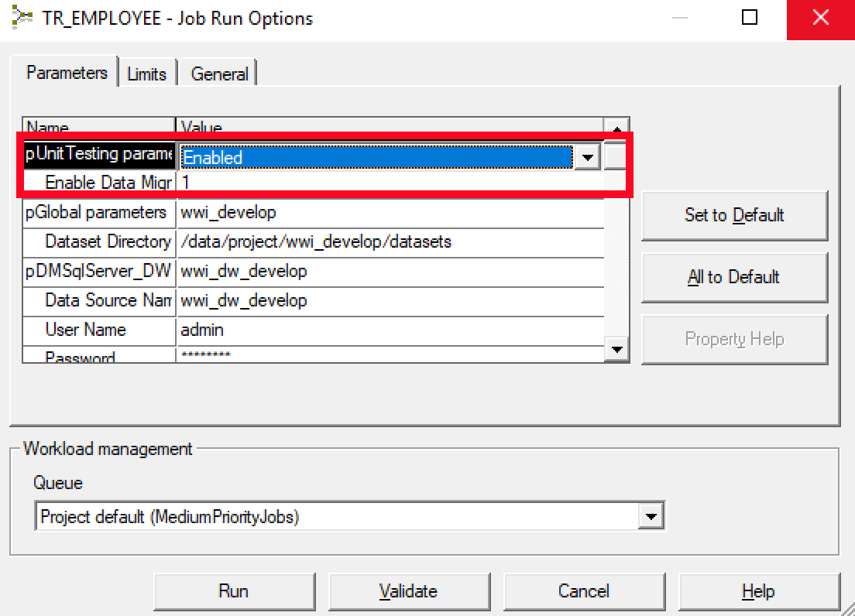Cancel the Job Run Options dialog

tap(584, 590)
